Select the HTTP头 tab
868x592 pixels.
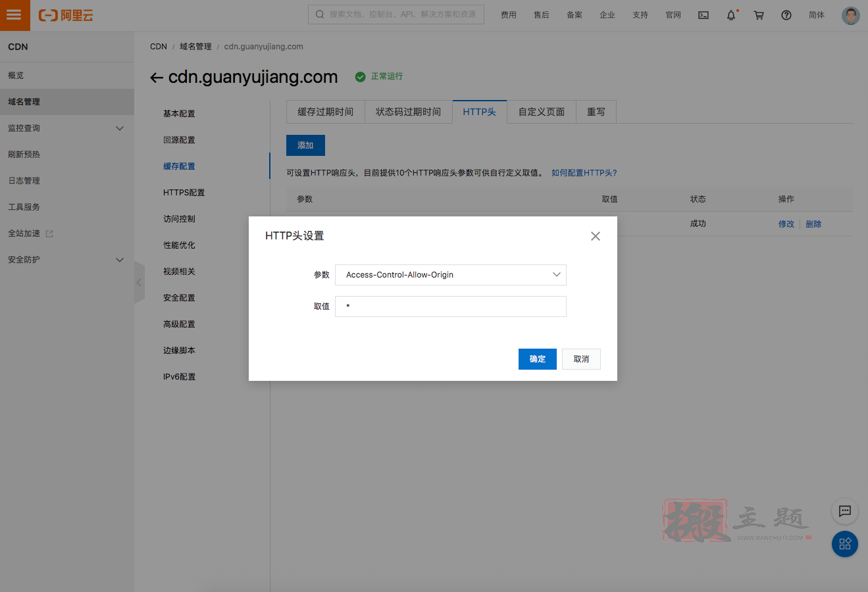point(480,112)
